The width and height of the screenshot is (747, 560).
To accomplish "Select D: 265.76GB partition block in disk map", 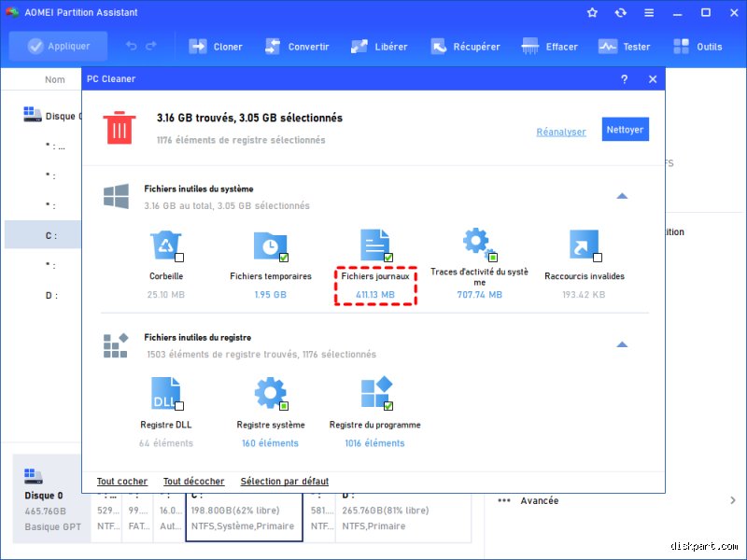I will tap(403, 518).
